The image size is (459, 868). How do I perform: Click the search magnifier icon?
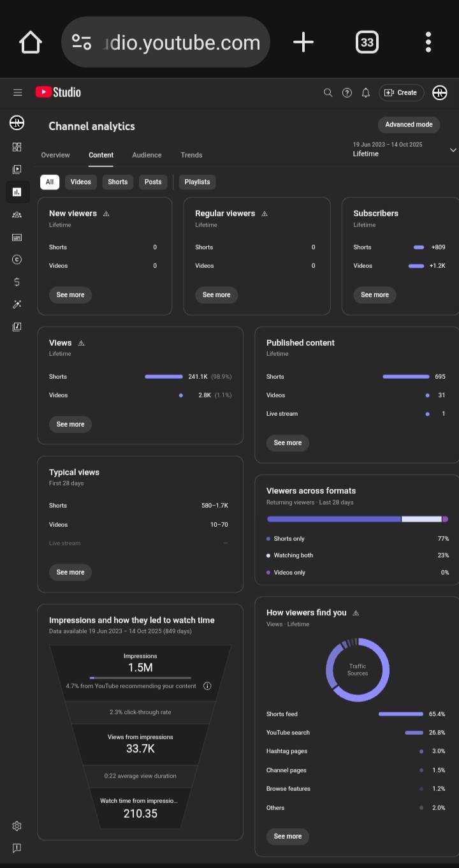click(x=328, y=92)
